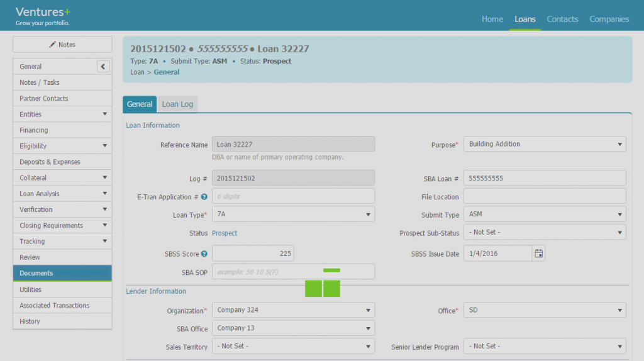
Task: Open the Companies navigation item
Action: (609, 19)
